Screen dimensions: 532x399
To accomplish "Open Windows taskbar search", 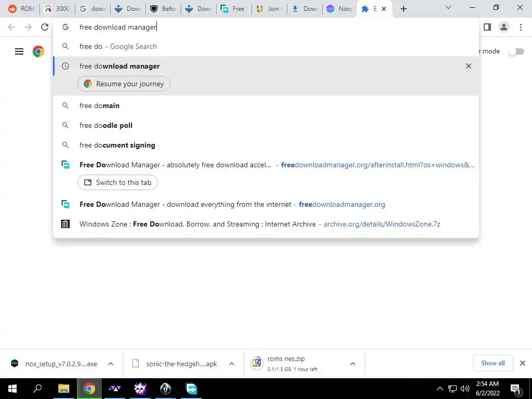I will (x=37, y=389).
